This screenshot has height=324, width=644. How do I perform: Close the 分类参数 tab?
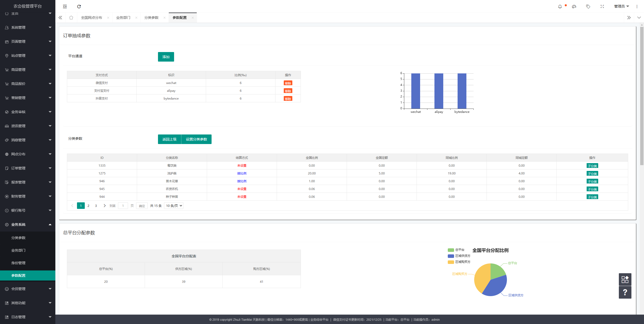pyautogui.click(x=165, y=18)
